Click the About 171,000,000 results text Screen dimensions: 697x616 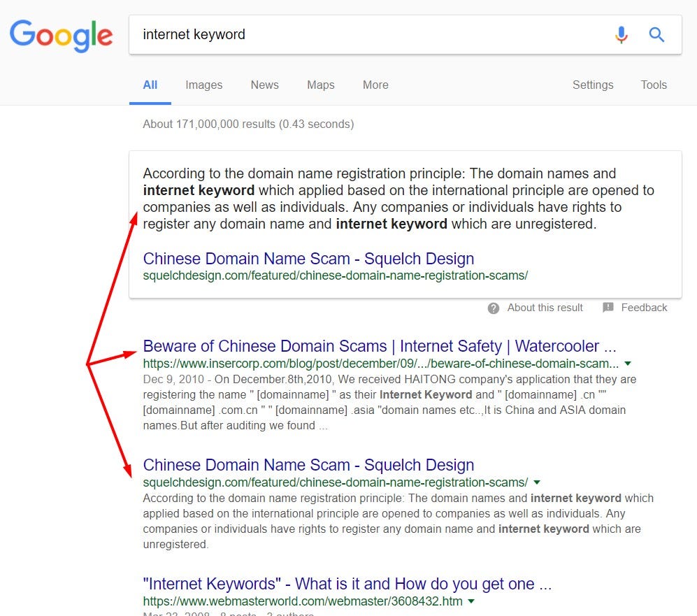coord(248,124)
